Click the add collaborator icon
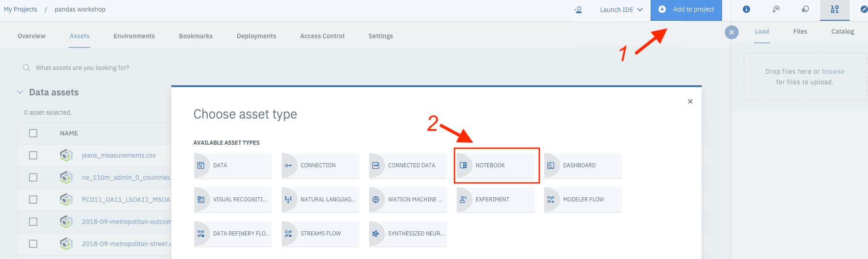868x259 pixels. pos(578,9)
